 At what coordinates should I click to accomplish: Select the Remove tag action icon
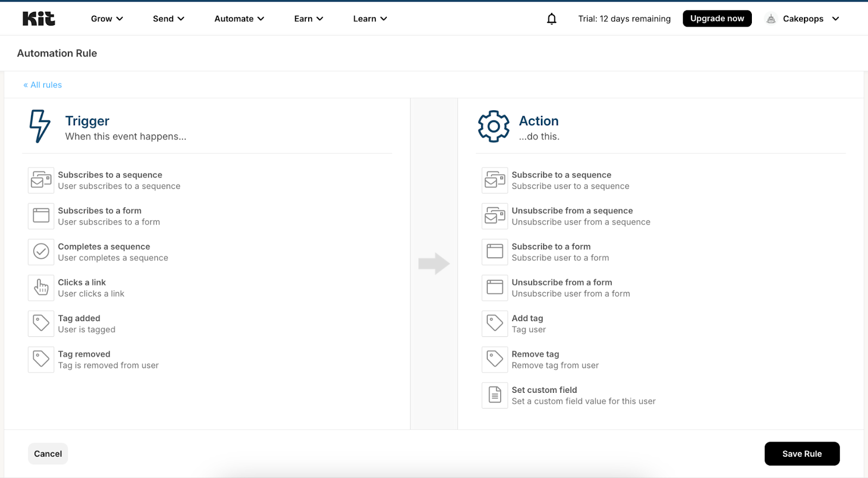pyautogui.click(x=495, y=359)
